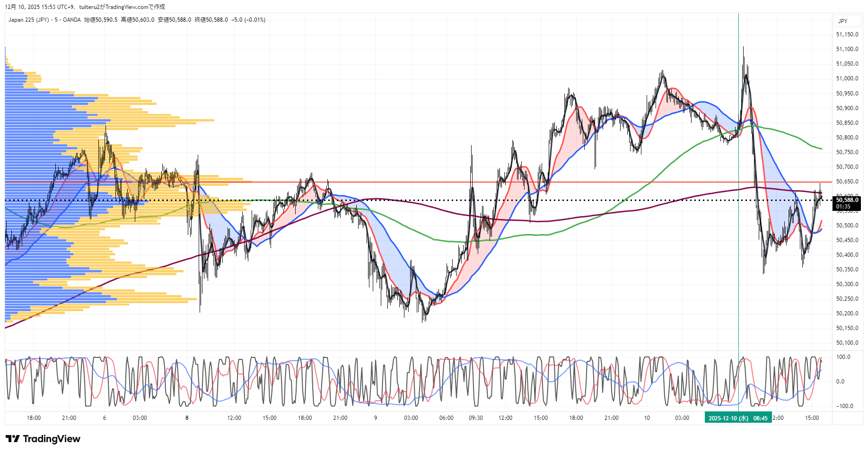The height and width of the screenshot is (453, 868).
Task: Click the Japan 225 symbol title
Action: (28, 20)
